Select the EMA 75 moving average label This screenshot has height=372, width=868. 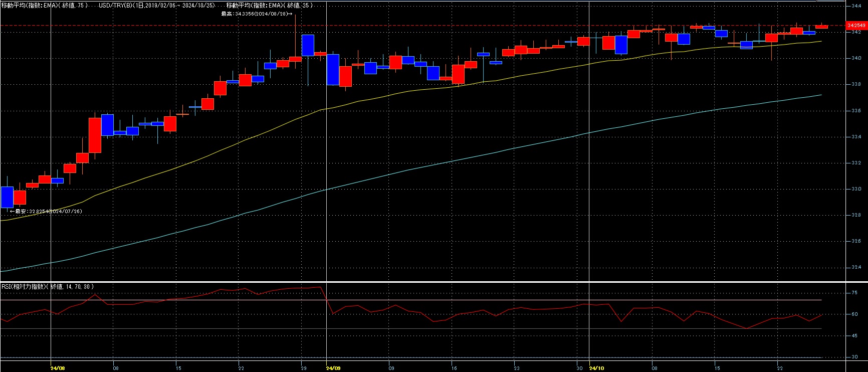click(x=45, y=5)
